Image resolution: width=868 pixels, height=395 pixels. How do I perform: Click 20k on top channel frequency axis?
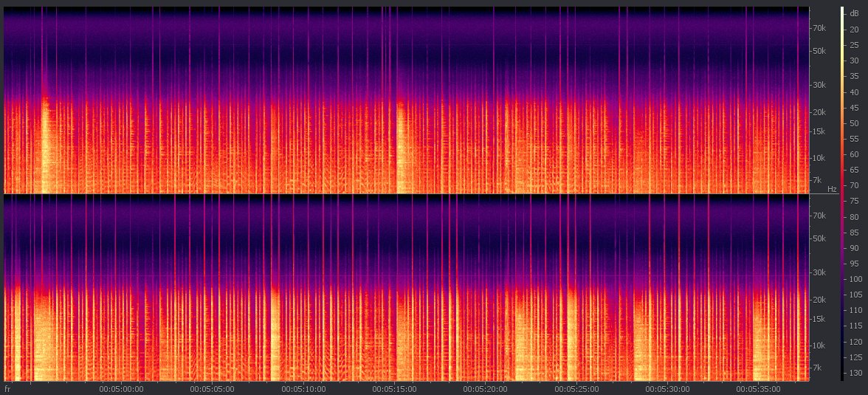[819, 112]
